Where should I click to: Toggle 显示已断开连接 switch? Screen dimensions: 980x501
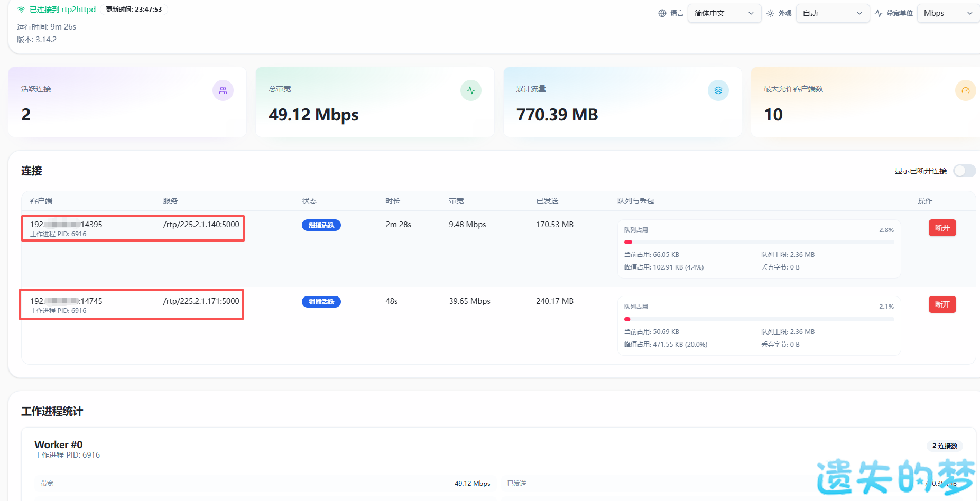965,171
